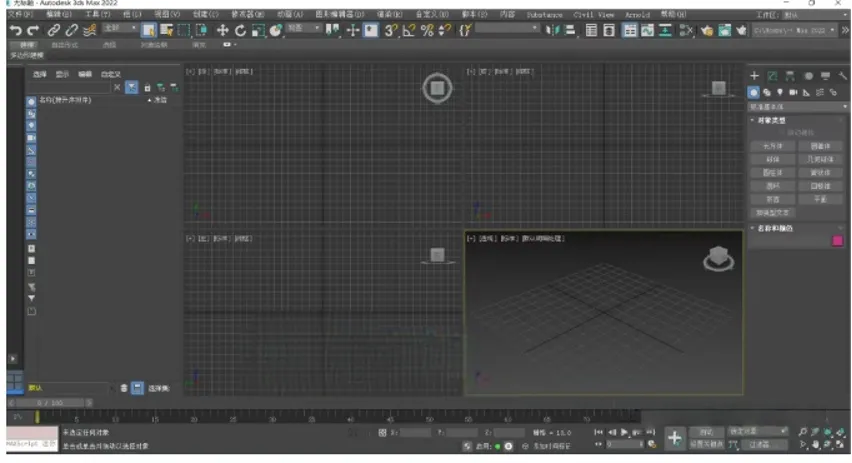Activate the Select Object tool

148,30
